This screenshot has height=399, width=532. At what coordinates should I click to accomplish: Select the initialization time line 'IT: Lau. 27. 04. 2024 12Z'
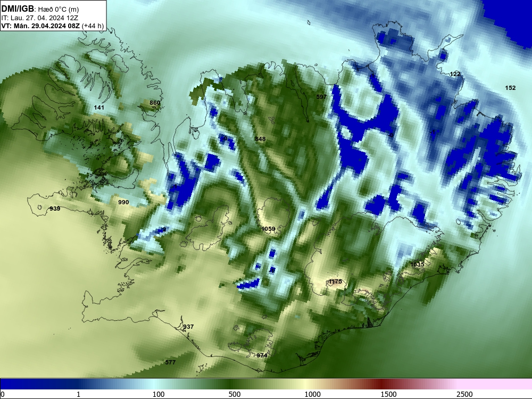[40, 18]
